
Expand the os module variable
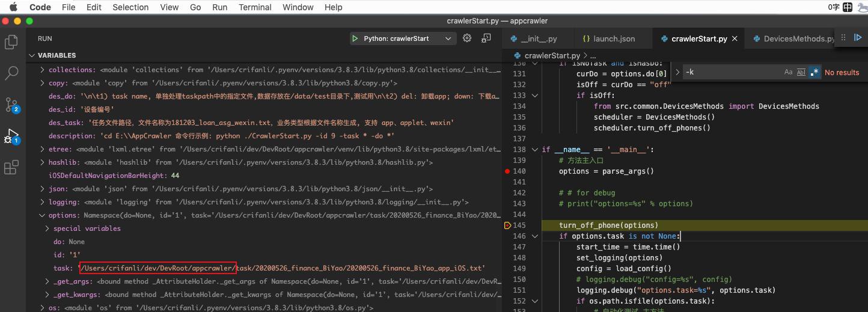(x=43, y=308)
